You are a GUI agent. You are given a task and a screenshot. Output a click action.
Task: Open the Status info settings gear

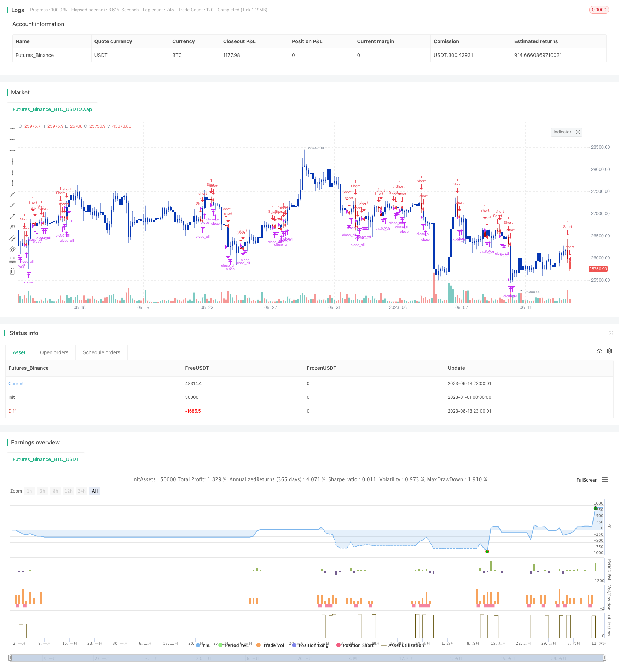click(x=609, y=351)
